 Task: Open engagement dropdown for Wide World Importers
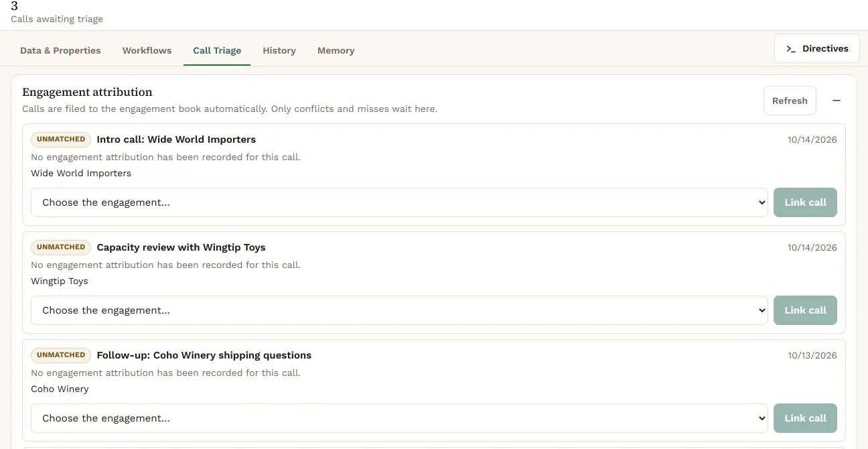399,202
